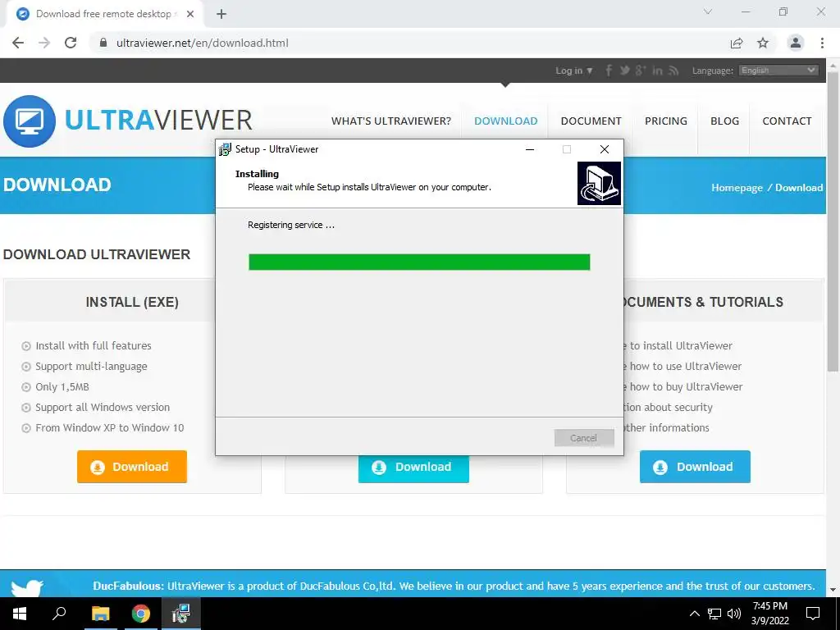This screenshot has width=840, height=630.
Task: Close the UltraViewer download tab
Action: [x=190, y=14]
